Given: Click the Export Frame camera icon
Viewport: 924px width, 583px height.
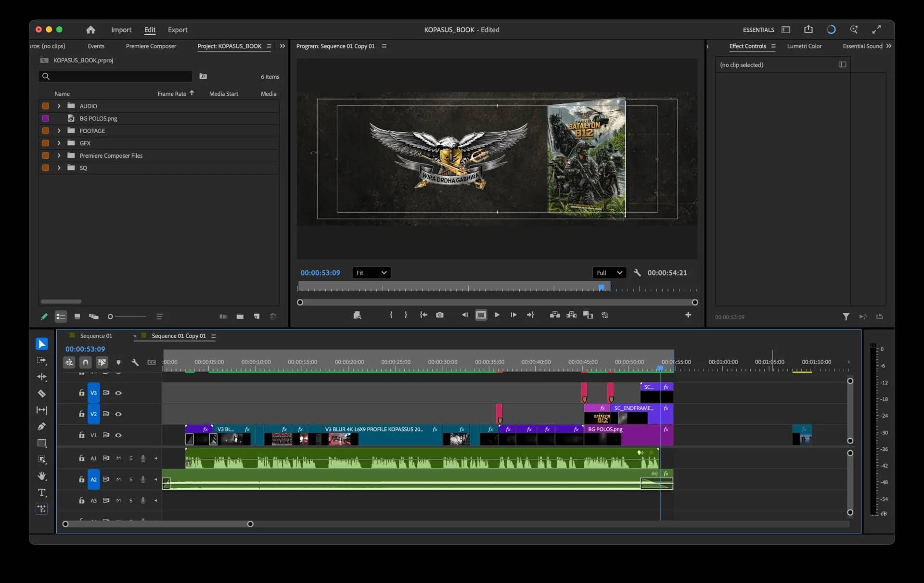Looking at the screenshot, I should (440, 315).
